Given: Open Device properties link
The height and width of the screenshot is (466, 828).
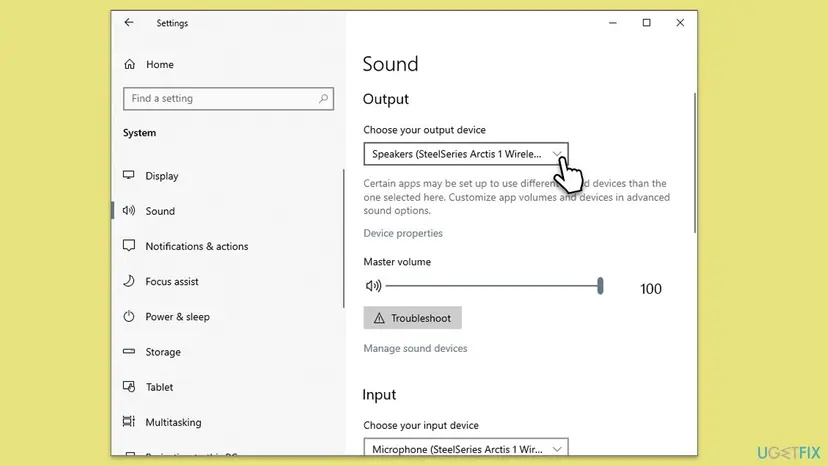Looking at the screenshot, I should (403, 233).
